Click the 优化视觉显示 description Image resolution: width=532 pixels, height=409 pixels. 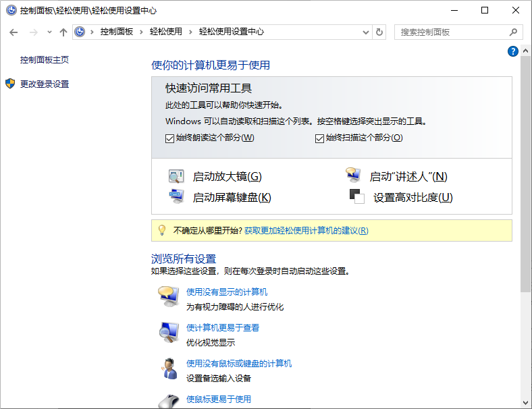click(x=211, y=343)
